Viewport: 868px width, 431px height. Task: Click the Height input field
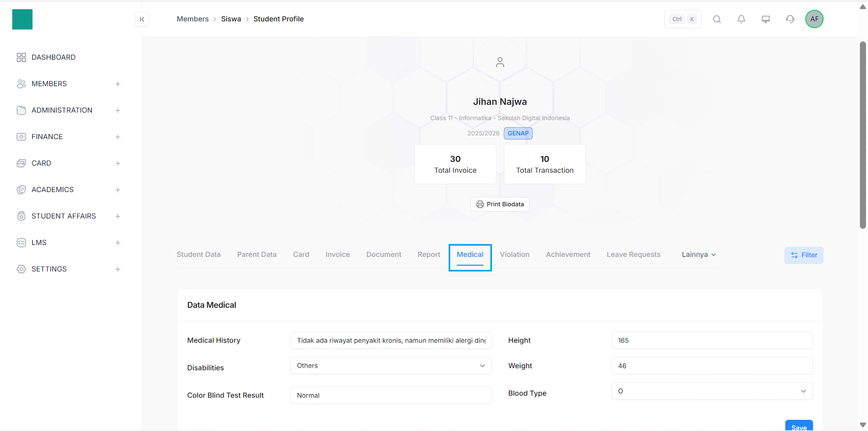[712, 340]
